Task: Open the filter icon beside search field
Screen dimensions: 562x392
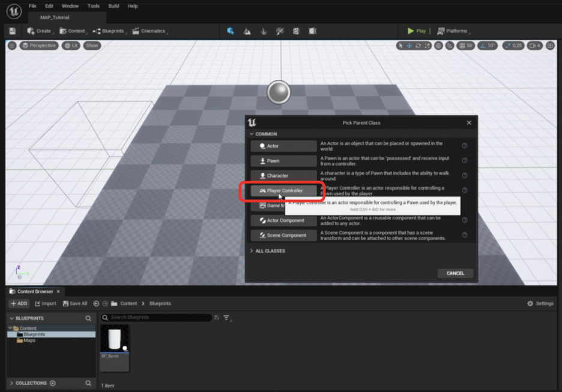Action: 227,318
